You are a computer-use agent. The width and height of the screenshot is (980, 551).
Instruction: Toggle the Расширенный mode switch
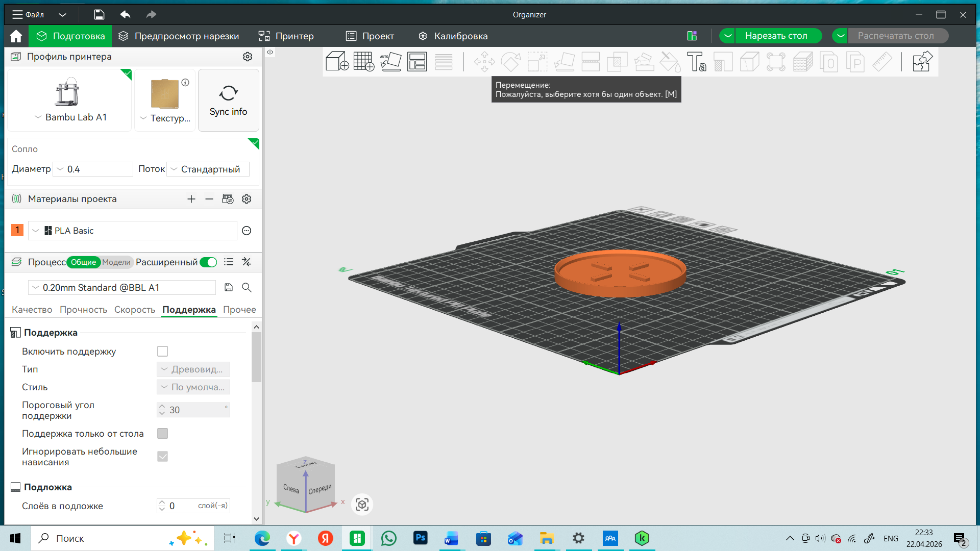(x=208, y=262)
